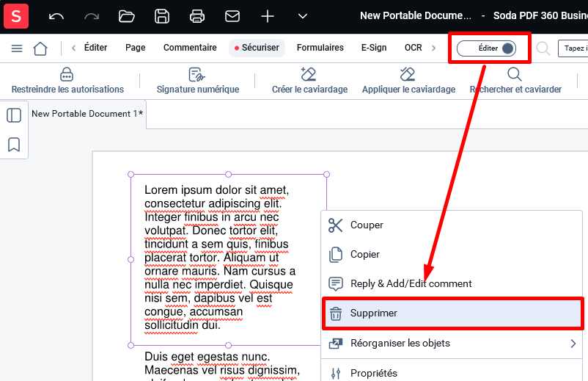
Task: Email the document with the envelope icon
Action: [232, 16]
